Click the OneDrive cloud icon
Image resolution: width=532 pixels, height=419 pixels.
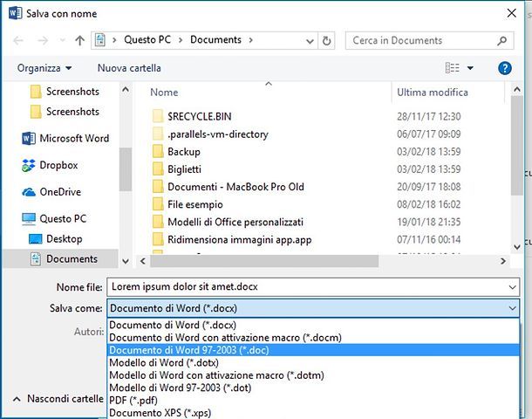click(x=29, y=192)
